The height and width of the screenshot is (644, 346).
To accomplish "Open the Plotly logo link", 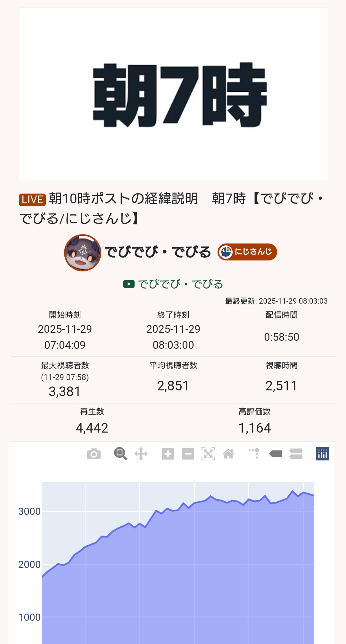I will tap(322, 454).
